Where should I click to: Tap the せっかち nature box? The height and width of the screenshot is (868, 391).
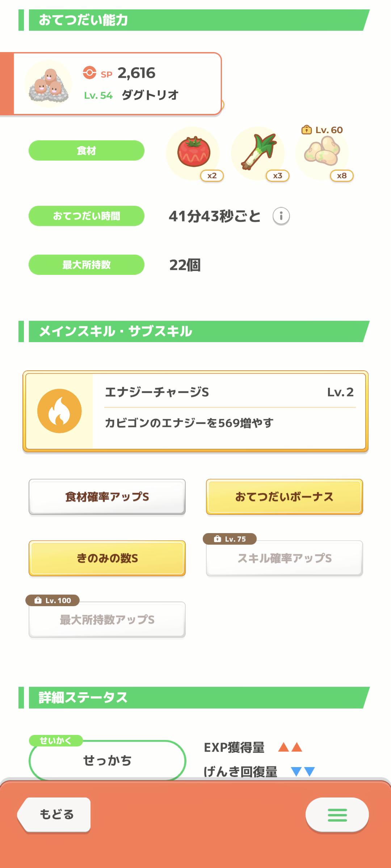107,760
